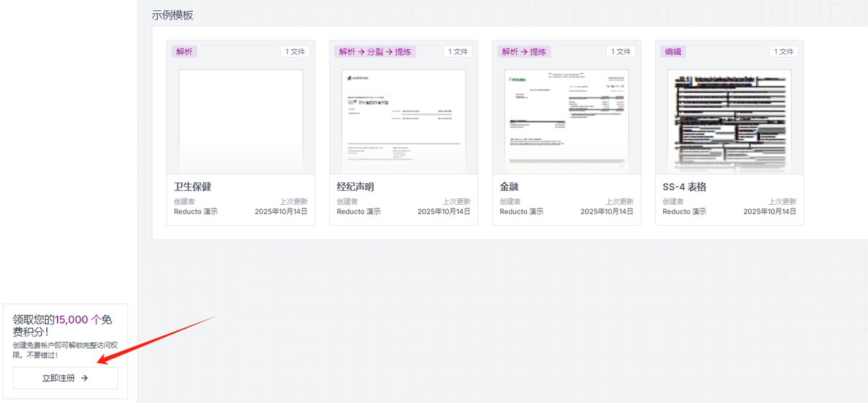The image size is (868, 403).
Task: Click Reducto 演示 creator on 经纪声明 card
Action: (x=359, y=211)
